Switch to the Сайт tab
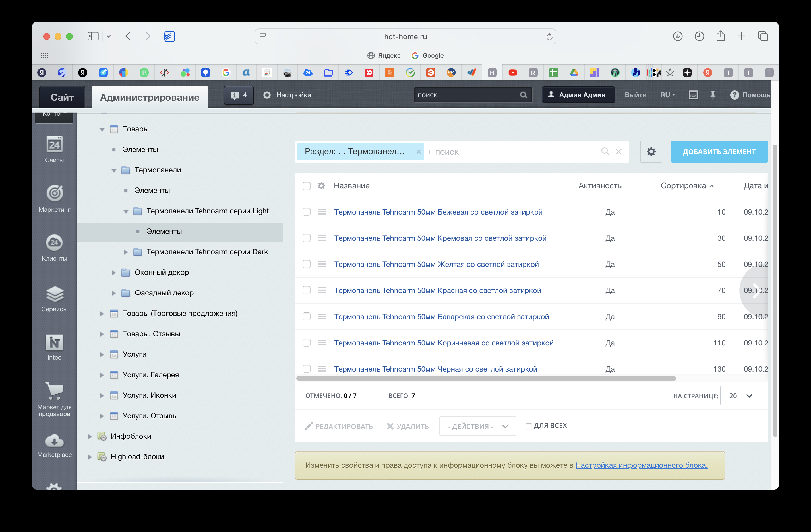811x532 pixels. tap(62, 98)
